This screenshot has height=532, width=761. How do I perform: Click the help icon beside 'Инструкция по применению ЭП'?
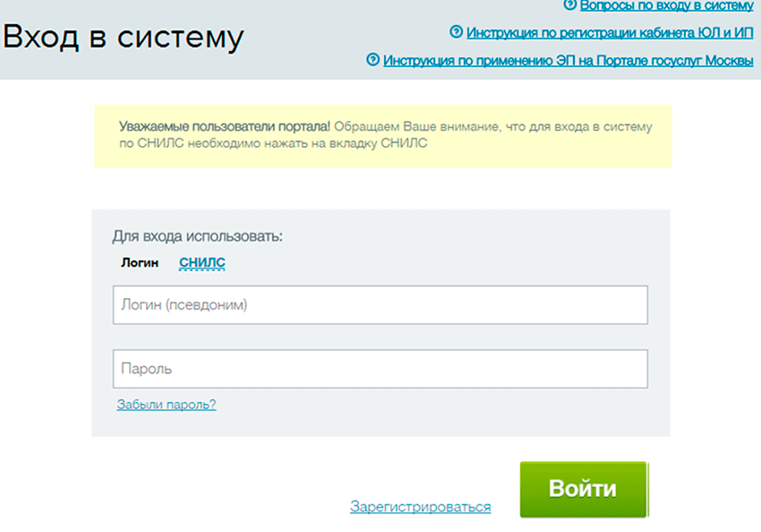point(372,60)
